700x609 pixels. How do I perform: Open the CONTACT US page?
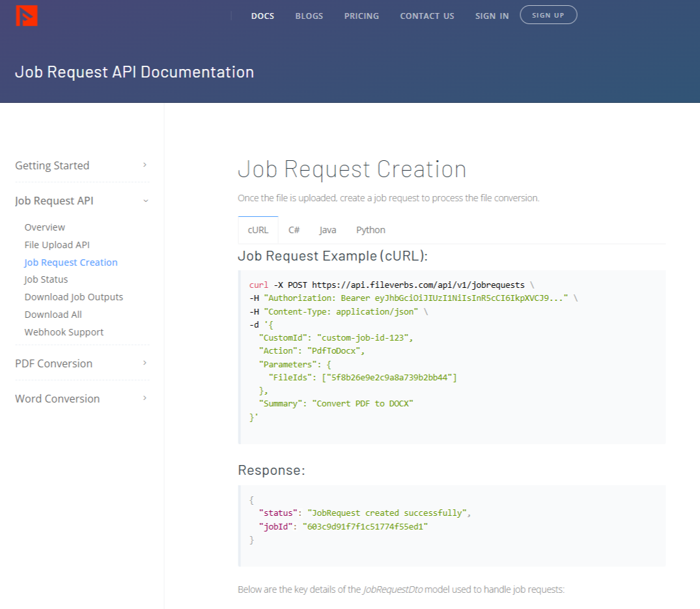(427, 16)
